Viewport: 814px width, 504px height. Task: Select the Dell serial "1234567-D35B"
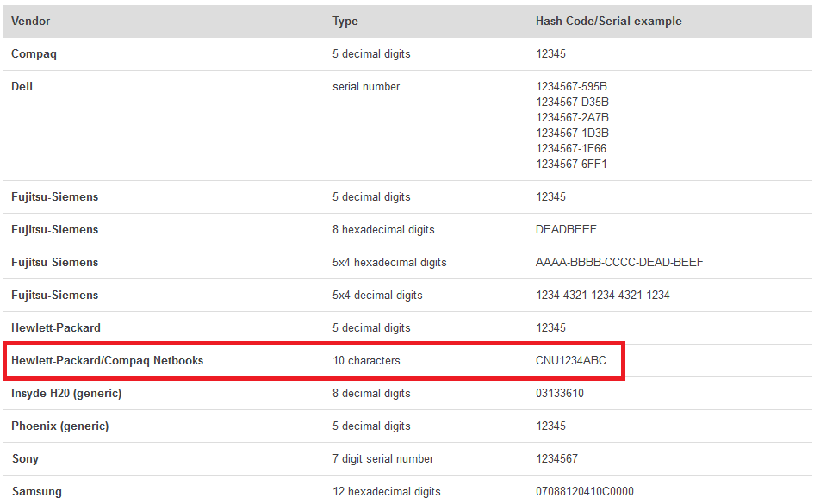(573, 103)
